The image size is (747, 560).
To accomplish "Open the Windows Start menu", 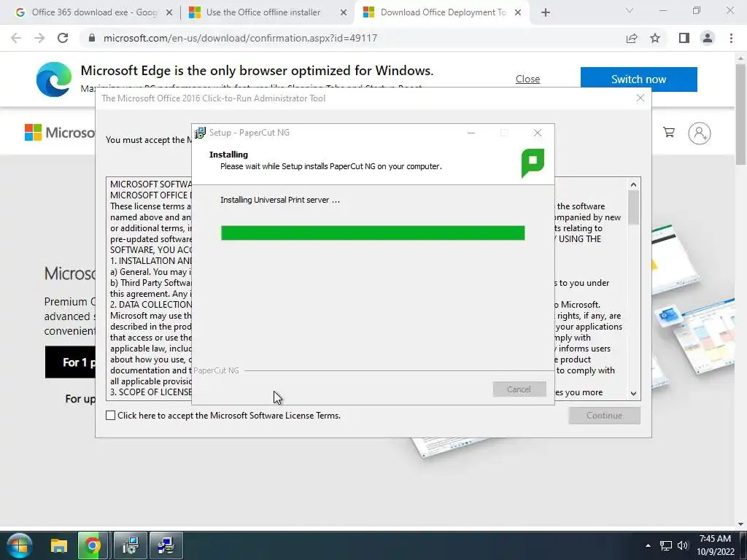I will pos(19,545).
